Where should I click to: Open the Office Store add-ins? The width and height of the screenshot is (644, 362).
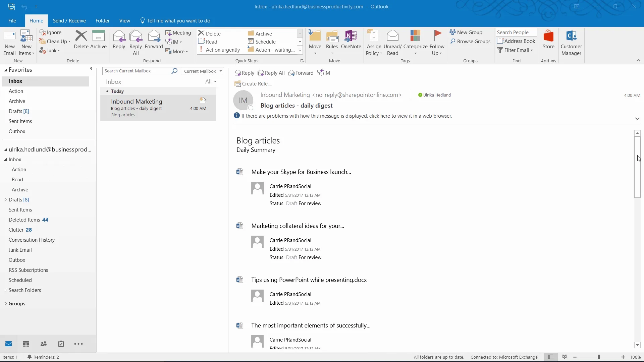pyautogui.click(x=548, y=40)
